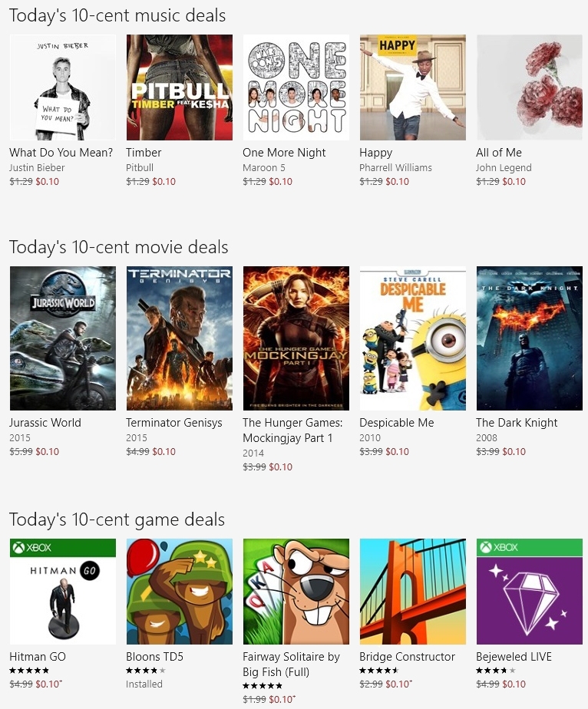
Task: Open The Dark Knight movie poster
Action: coord(530,338)
